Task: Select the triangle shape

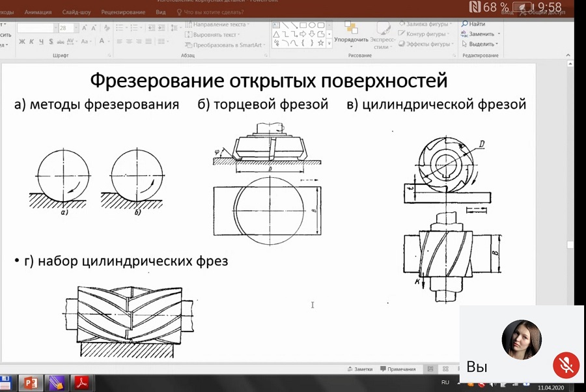Action: (x=277, y=35)
